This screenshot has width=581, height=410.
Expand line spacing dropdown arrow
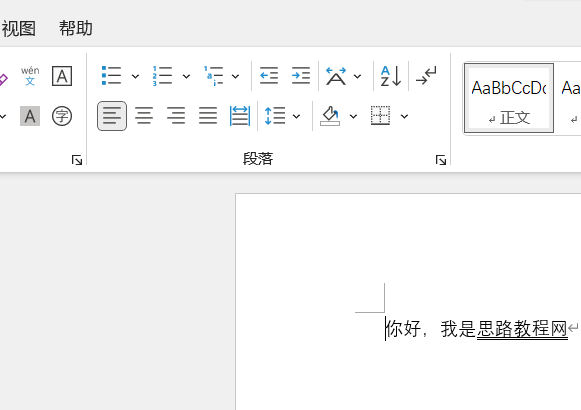pyautogui.click(x=296, y=116)
